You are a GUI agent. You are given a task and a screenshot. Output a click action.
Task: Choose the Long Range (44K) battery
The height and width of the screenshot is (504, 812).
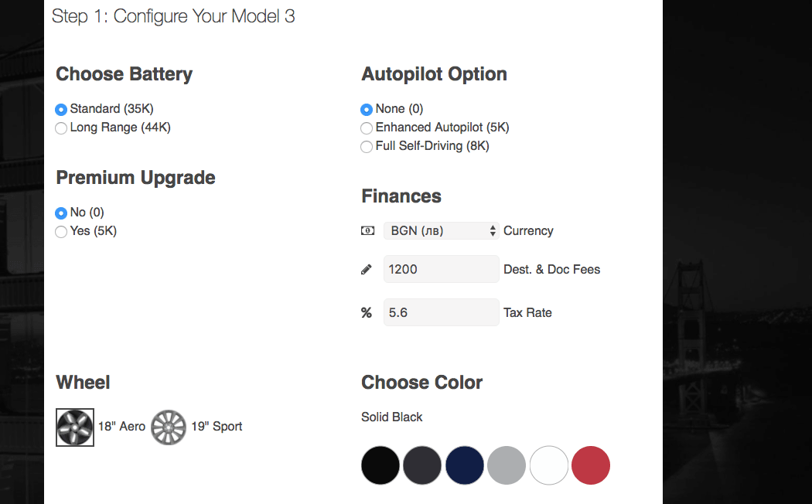point(61,128)
